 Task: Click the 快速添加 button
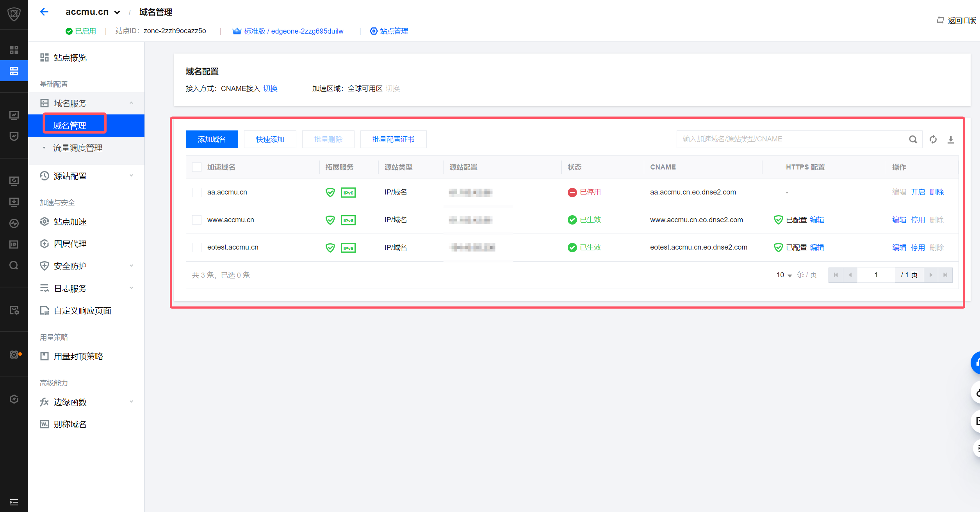[270, 139]
